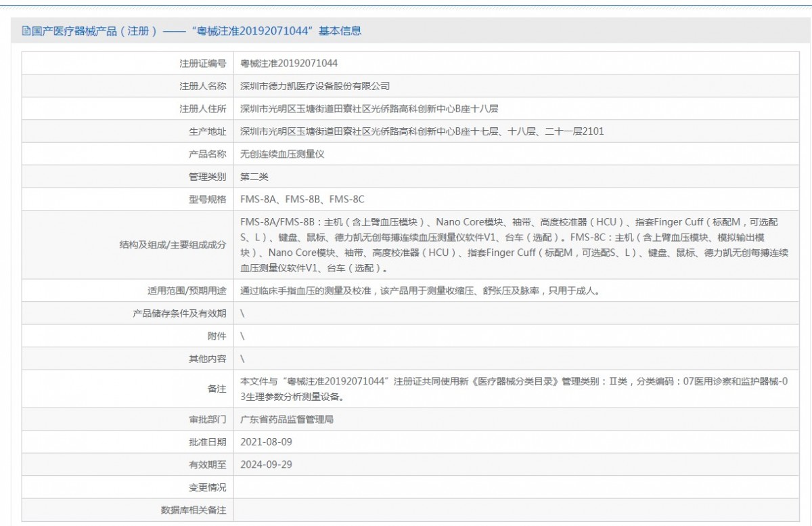Click the product name 无创连续血压测量仪
812x526 pixels.
[x=283, y=154]
